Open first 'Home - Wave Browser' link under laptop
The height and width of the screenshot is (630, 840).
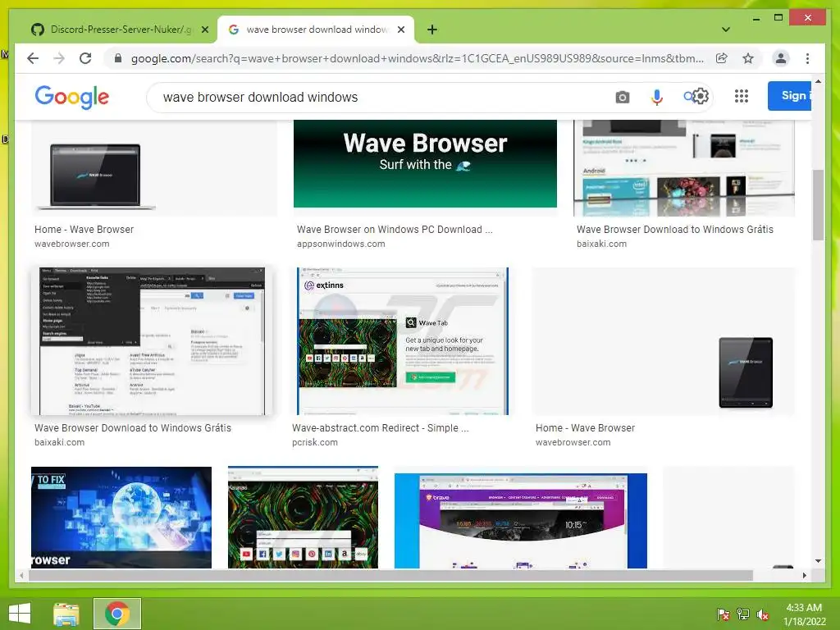tap(84, 230)
